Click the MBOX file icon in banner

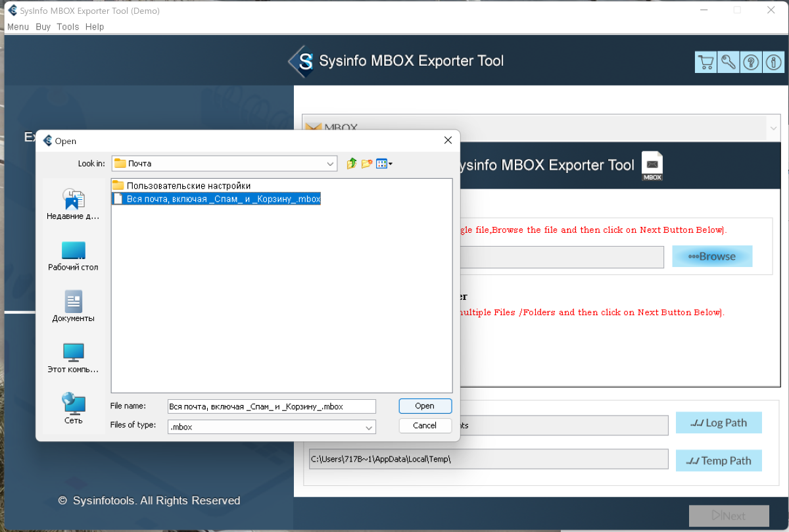point(652,166)
